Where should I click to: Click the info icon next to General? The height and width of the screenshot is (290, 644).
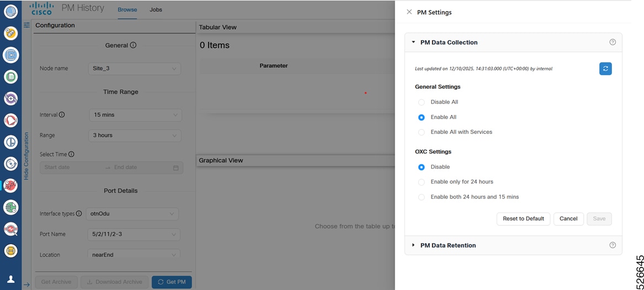click(133, 45)
